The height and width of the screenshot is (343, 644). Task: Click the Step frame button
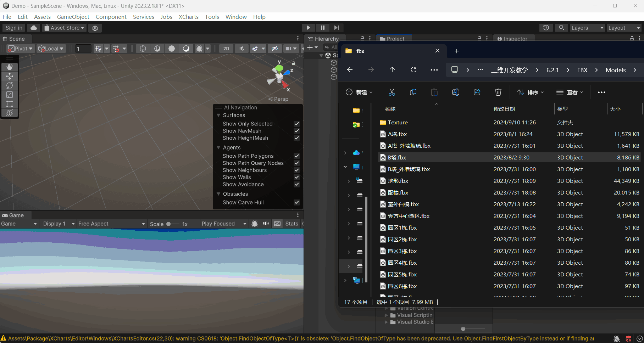(x=336, y=28)
